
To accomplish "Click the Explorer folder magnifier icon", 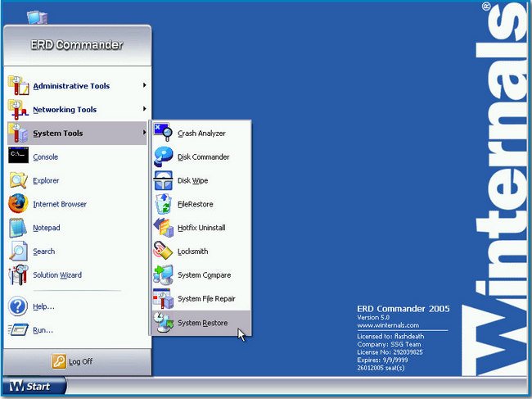I will click(x=18, y=180).
